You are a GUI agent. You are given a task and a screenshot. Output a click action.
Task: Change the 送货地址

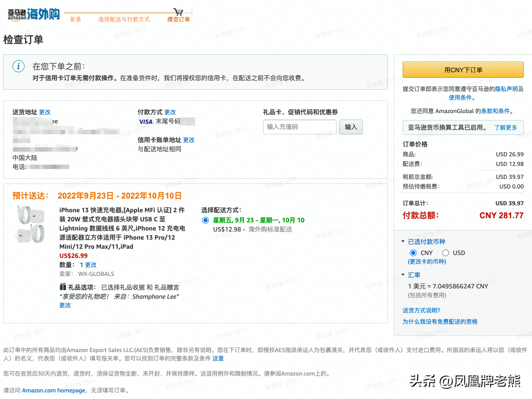click(x=45, y=112)
